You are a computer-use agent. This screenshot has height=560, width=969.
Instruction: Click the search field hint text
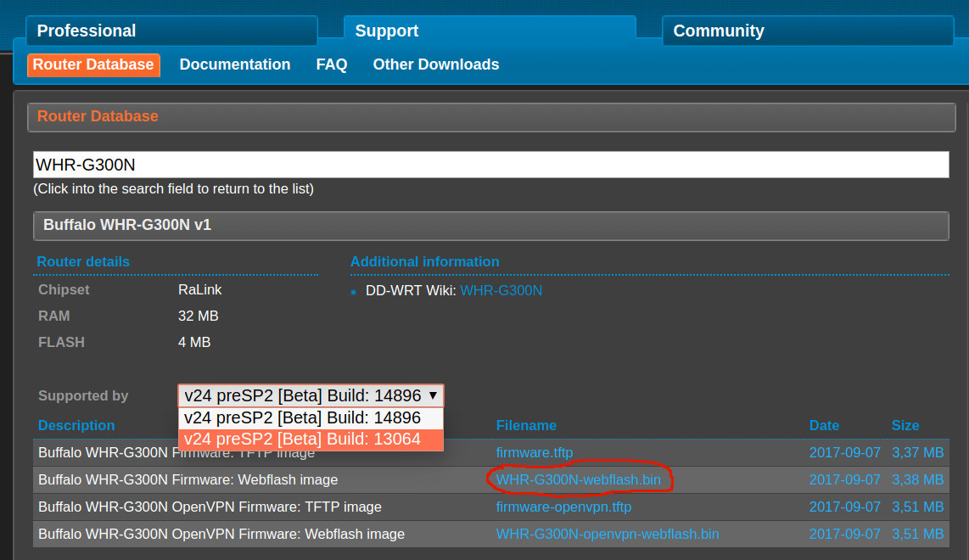[x=174, y=188]
